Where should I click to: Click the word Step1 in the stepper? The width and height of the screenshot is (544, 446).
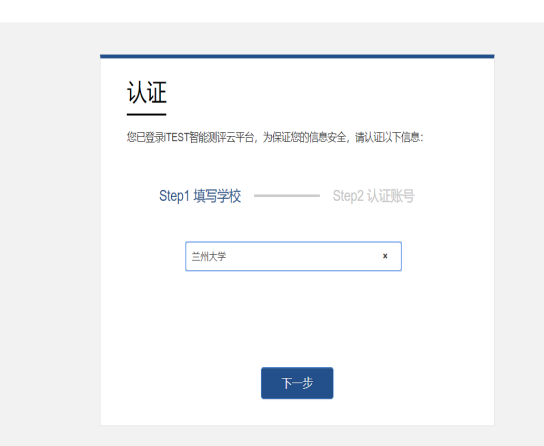click(x=174, y=196)
